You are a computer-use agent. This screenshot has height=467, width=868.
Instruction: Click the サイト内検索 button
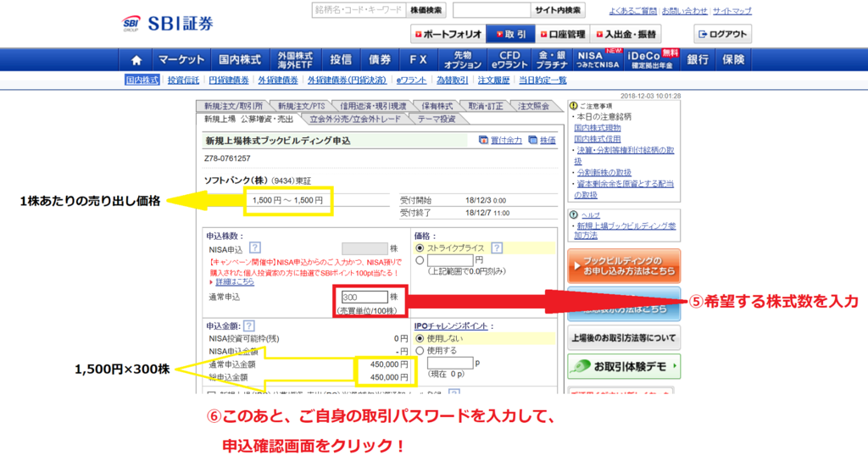pos(558,10)
